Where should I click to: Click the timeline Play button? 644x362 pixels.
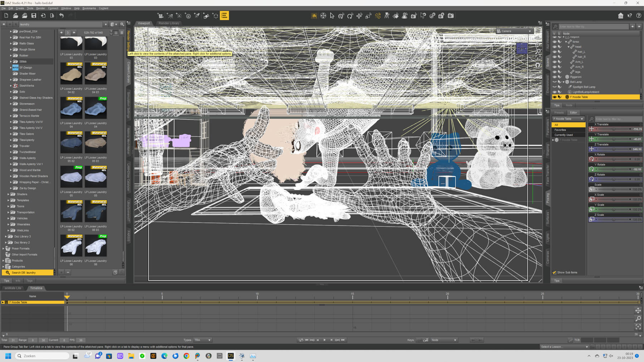(x=325, y=340)
